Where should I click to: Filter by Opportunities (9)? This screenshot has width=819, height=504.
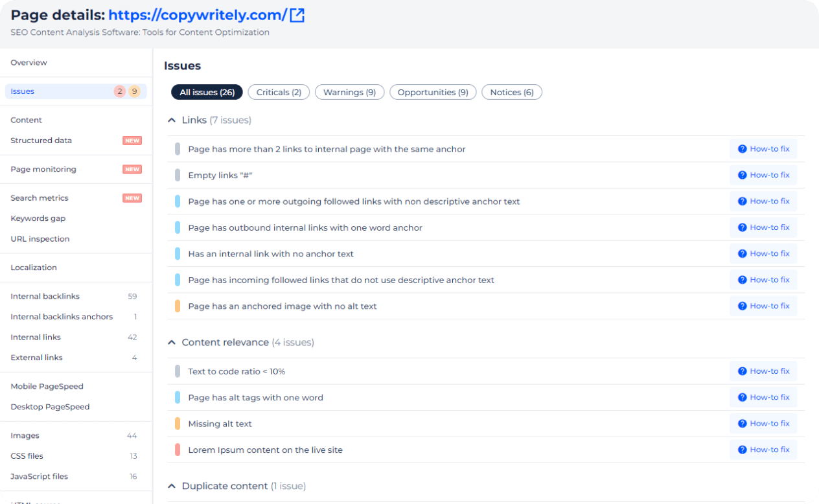click(433, 92)
